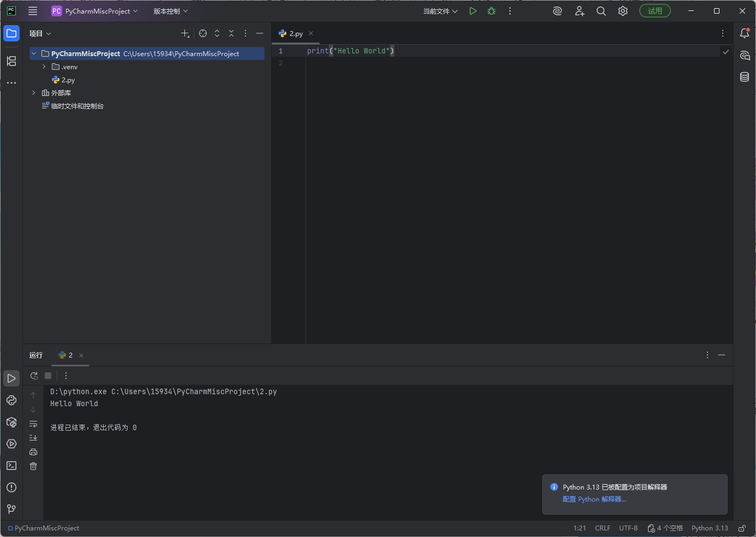This screenshot has height=537, width=756.
Task: Clear the run console output
Action: 33,466
